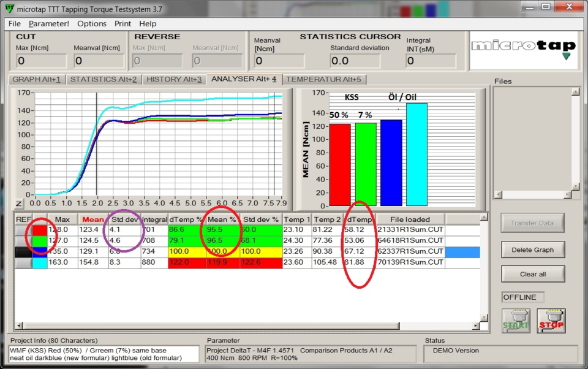Click the table scroll left arrow
Image resolution: width=588 pixels, height=369 pixels.
(x=19, y=326)
